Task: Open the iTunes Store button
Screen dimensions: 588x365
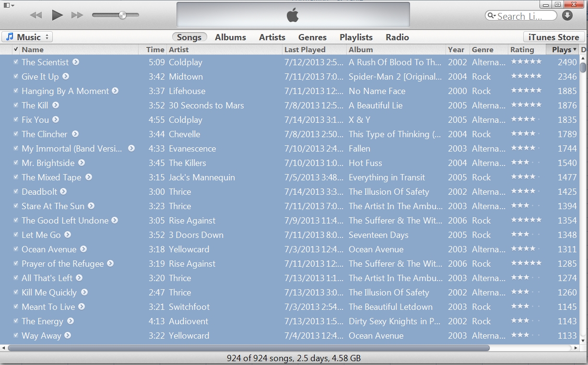Action: click(553, 37)
